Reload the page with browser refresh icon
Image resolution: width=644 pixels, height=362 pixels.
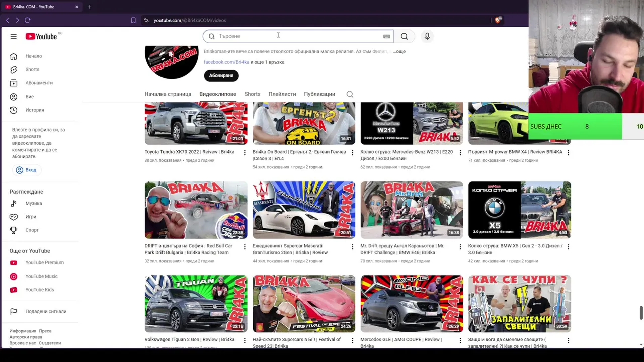pyautogui.click(x=28, y=20)
